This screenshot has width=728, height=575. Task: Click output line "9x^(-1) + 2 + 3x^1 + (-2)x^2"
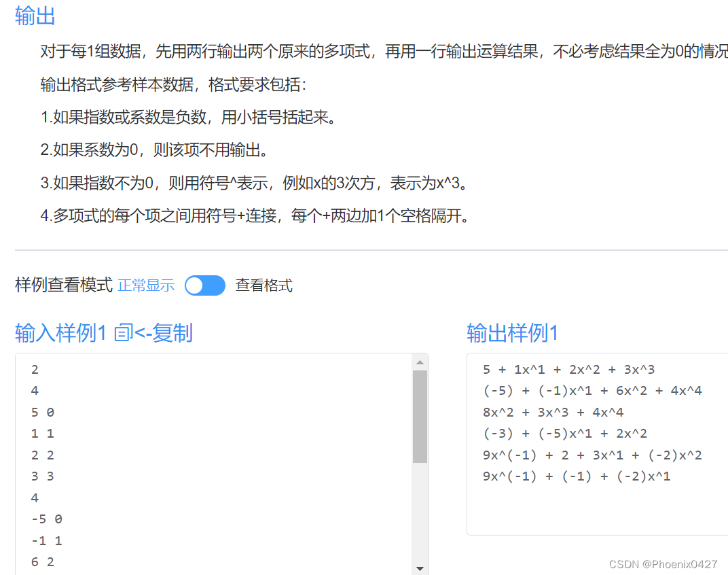(592, 455)
